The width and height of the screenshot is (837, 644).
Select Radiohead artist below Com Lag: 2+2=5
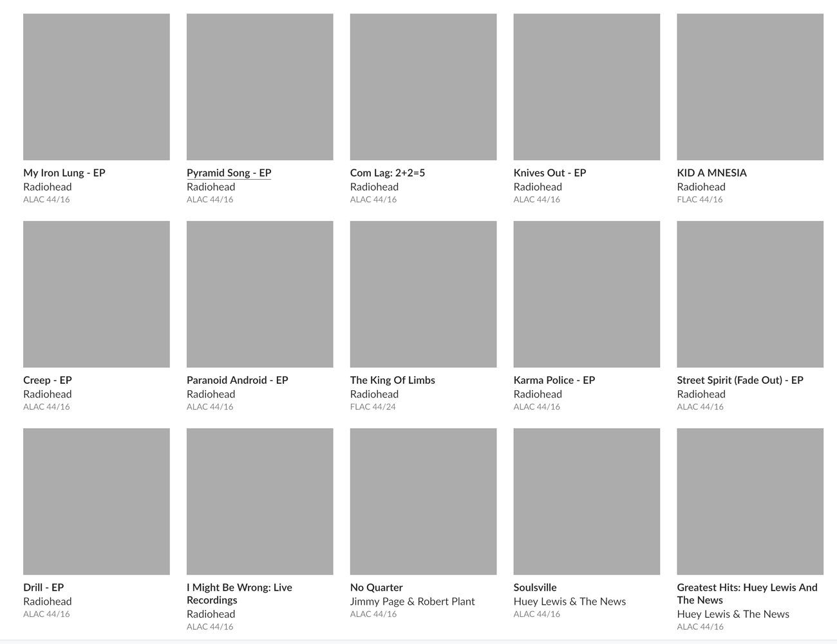click(375, 187)
